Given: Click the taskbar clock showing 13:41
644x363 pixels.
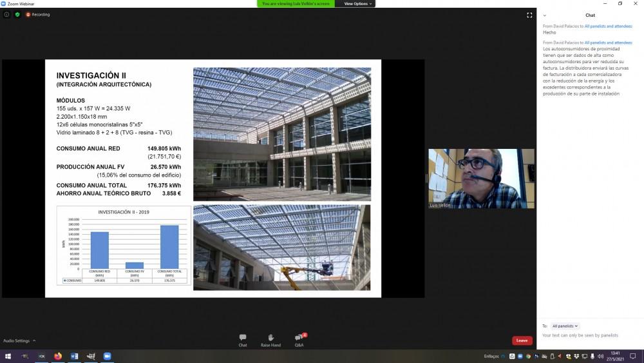Looking at the screenshot, I should pyautogui.click(x=615, y=356).
